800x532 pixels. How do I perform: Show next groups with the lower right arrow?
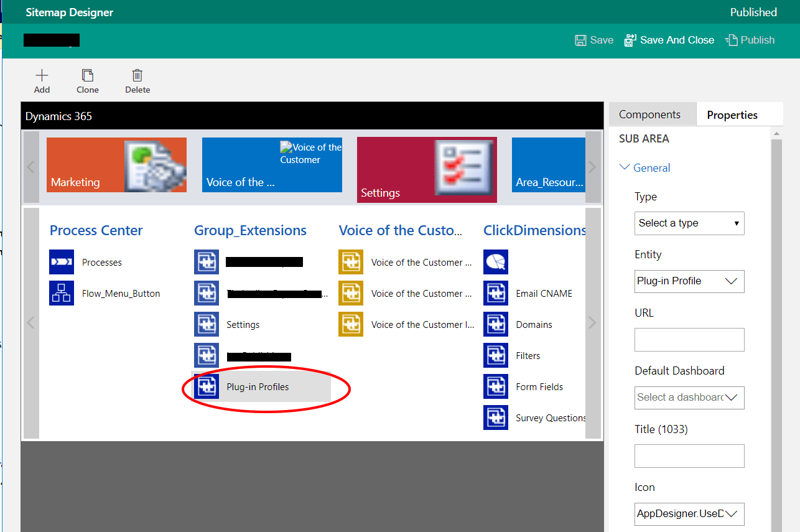[x=593, y=323]
